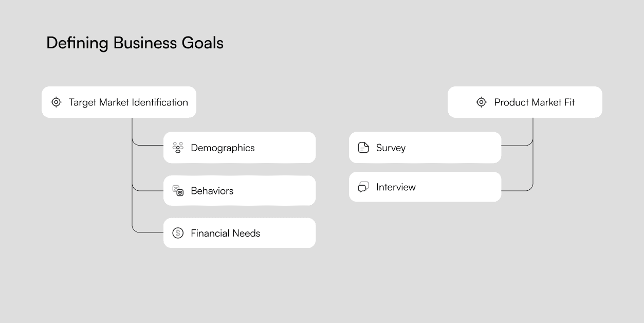Select the Product Market Fit node
This screenshot has height=323, width=644.
click(525, 102)
